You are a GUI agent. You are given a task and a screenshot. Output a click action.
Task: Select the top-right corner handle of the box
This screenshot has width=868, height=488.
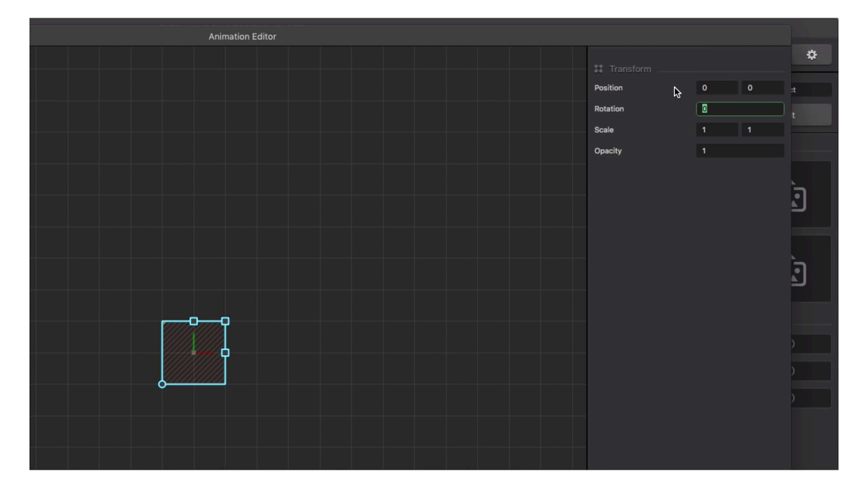pos(225,321)
